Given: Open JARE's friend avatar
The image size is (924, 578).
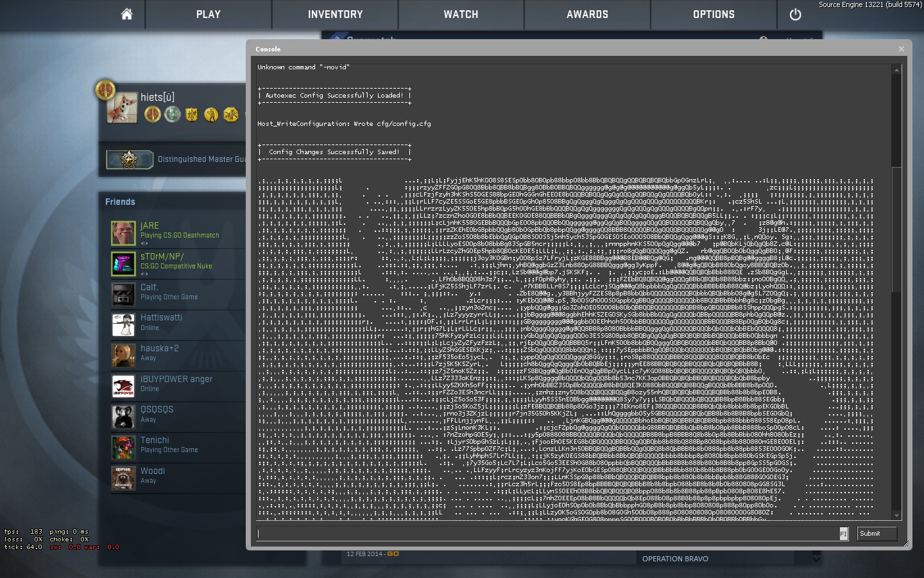Looking at the screenshot, I should tap(123, 233).
